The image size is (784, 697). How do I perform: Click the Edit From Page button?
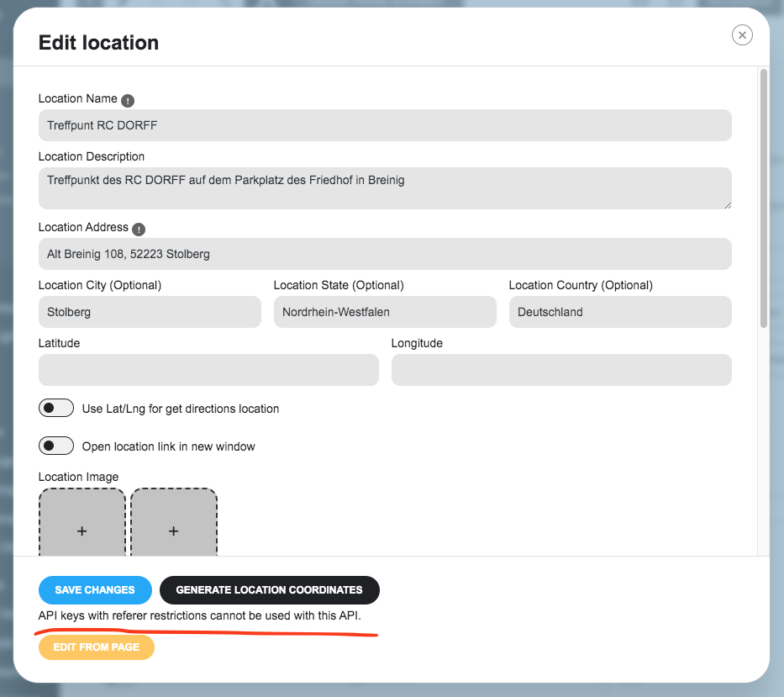click(97, 647)
